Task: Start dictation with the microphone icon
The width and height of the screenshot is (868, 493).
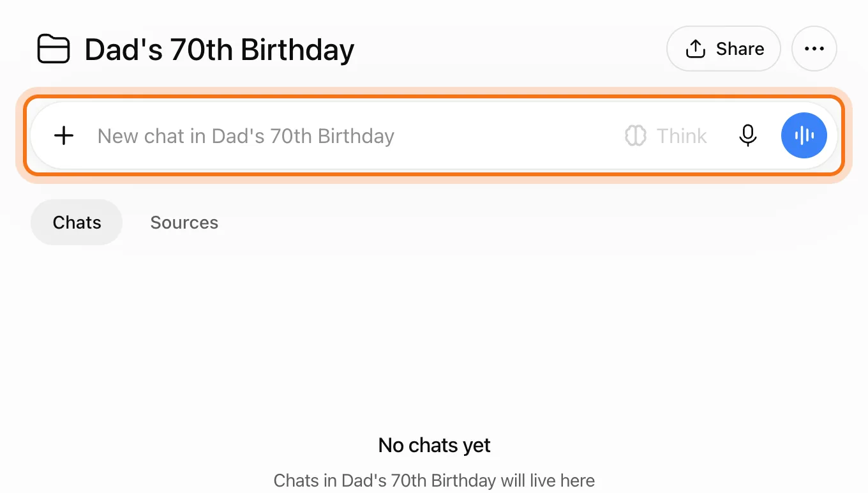Action: coord(747,135)
